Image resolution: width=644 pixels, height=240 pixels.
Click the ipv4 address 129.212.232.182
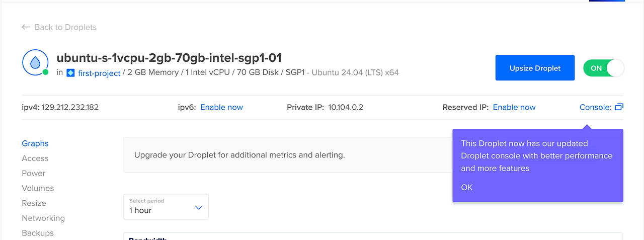[70, 107]
